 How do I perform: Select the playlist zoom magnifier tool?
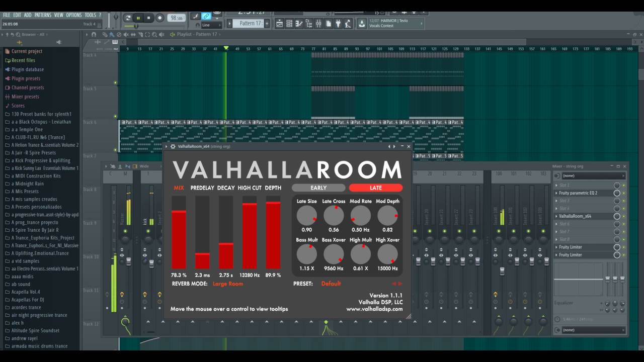click(153, 34)
